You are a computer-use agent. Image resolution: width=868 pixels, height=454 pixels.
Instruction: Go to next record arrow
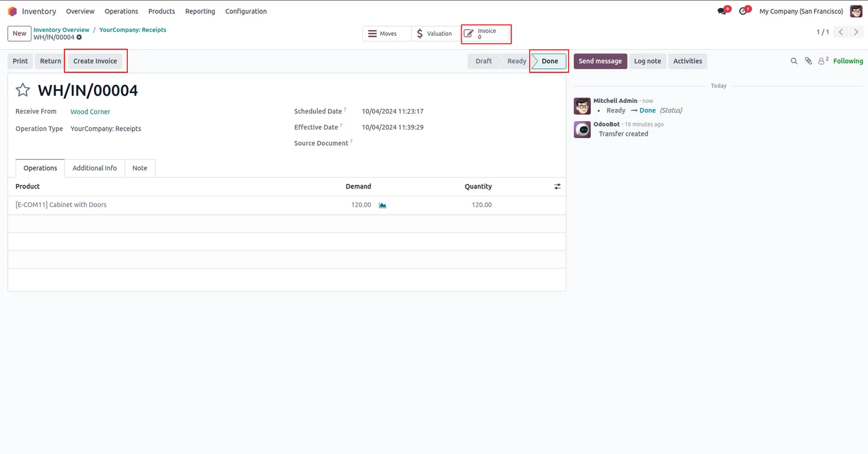point(856,32)
